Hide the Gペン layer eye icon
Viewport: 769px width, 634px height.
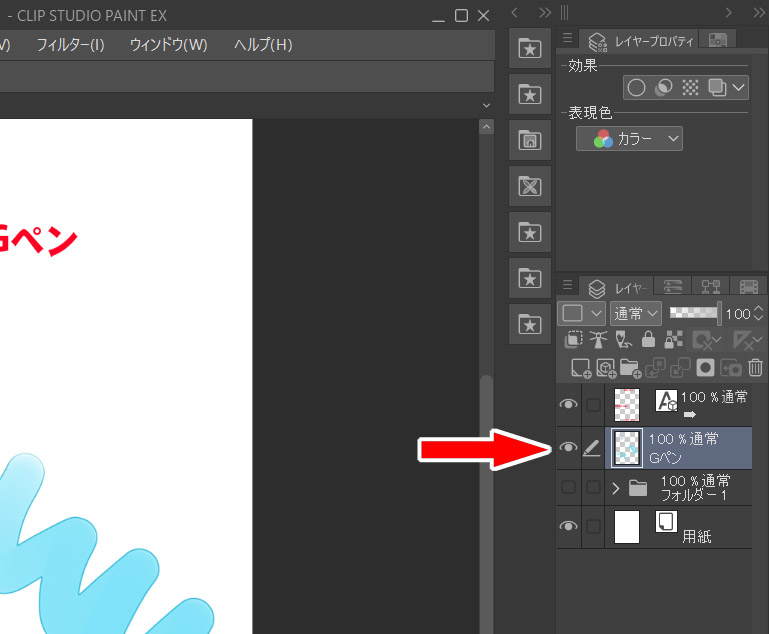[x=568, y=448]
